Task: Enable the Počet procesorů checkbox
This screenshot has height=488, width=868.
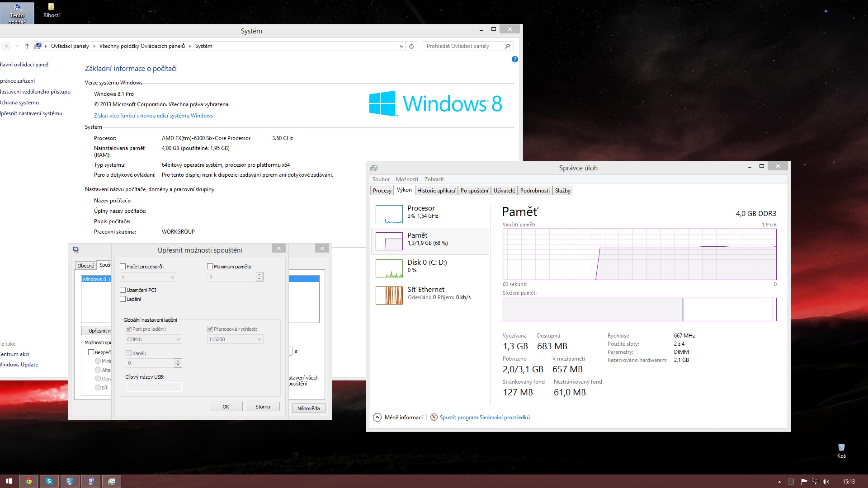Action: pos(123,267)
